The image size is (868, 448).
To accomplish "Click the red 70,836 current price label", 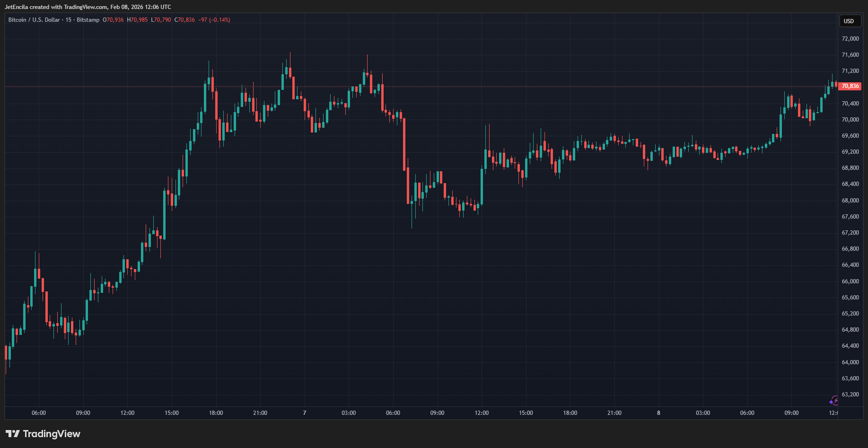I will click(x=850, y=86).
